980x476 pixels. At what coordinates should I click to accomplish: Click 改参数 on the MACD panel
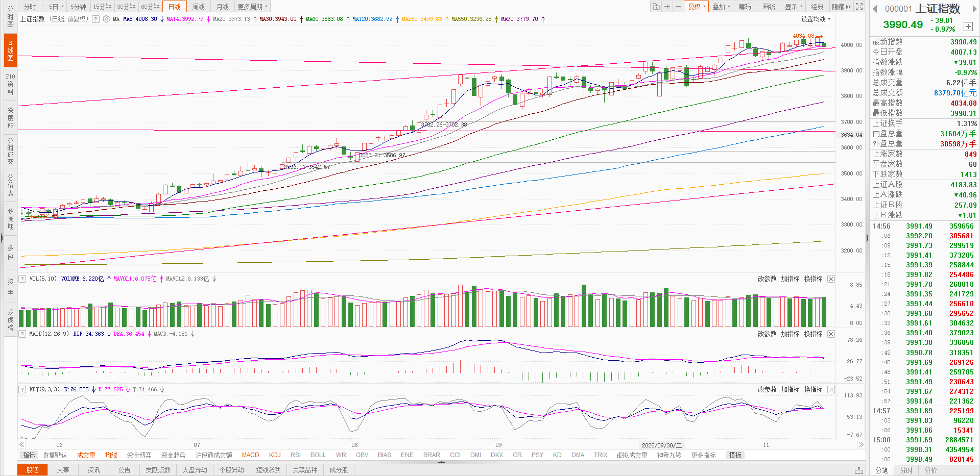pyautogui.click(x=767, y=334)
